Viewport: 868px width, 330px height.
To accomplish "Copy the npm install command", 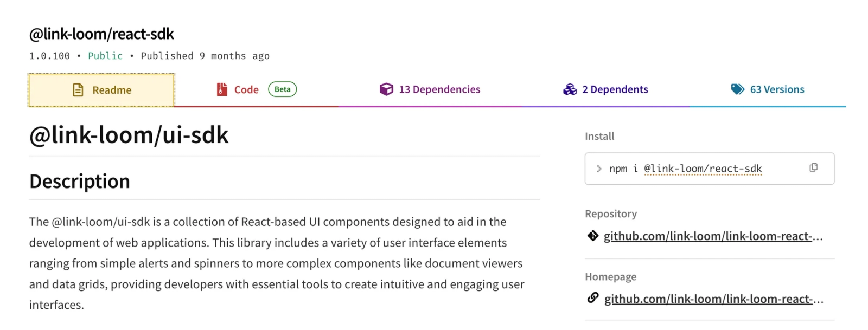I will click(813, 168).
